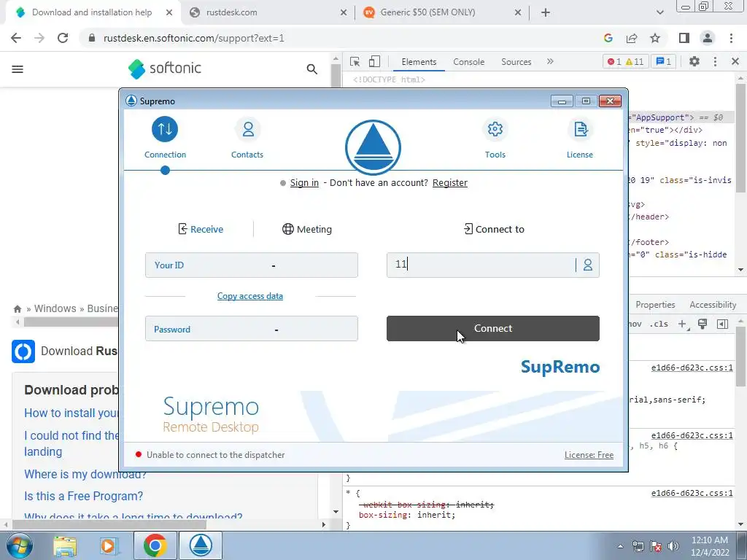This screenshot has height=560, width=747.
Task: Close the DevTools panel
Action: (735, 61)
